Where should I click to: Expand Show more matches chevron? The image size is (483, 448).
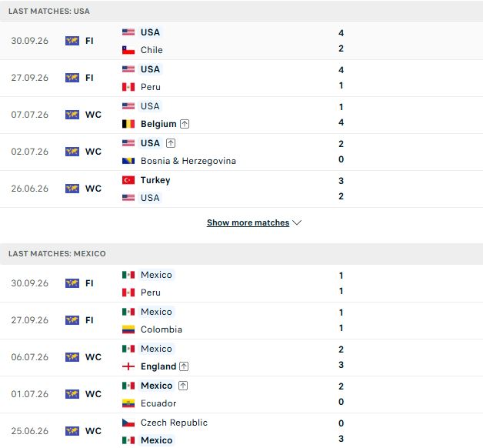pyautogui.click(x=297, y=222)
